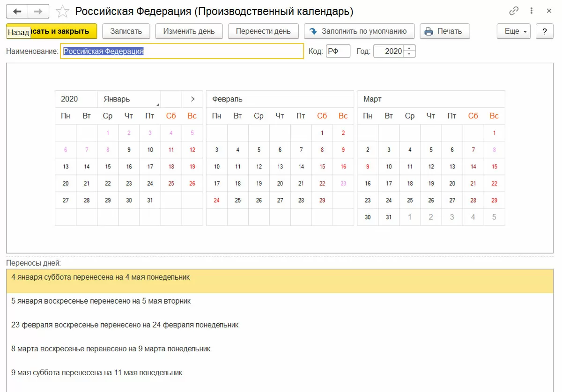Increase the year with stepper up arrow
Screen dimensions: 562x392
tap(410, 48)
